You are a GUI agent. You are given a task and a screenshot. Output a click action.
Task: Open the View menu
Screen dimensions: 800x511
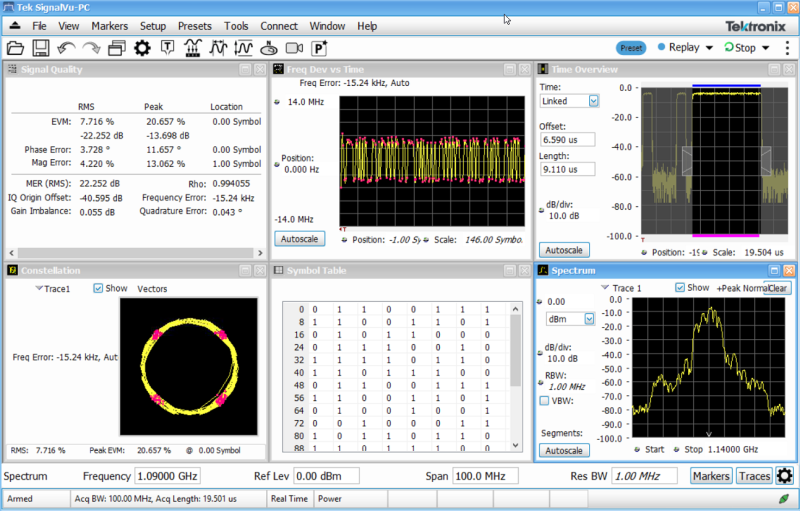[68, 26]
